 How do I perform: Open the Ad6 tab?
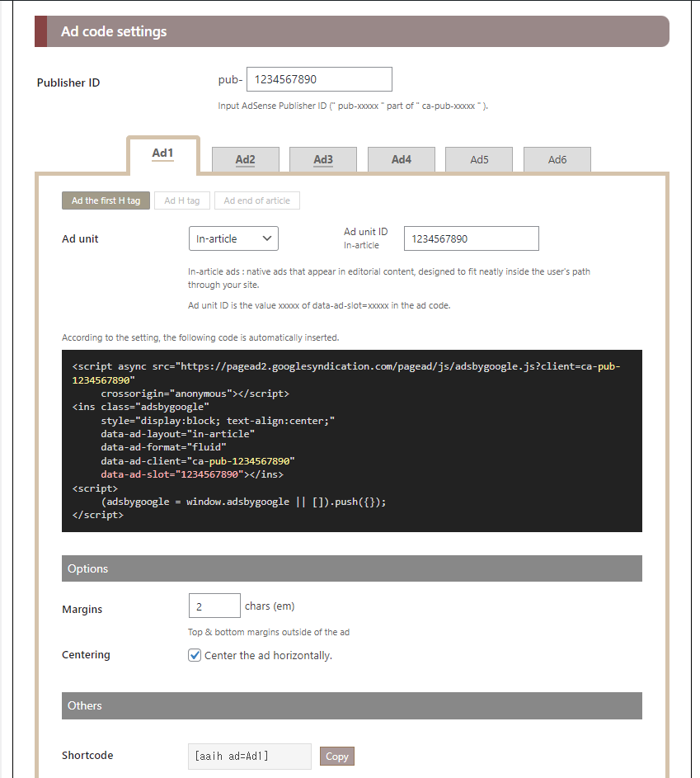[x=557, y=160]
